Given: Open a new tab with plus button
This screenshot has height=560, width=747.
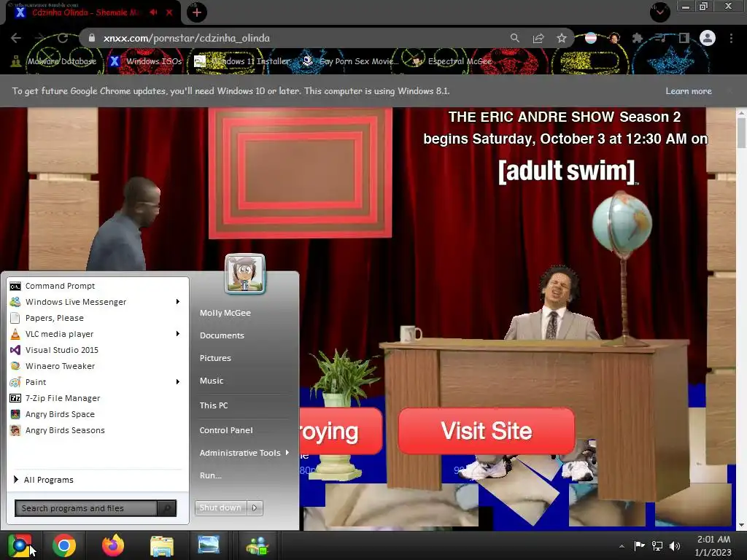Looking at the screenshot, I should (x=197, y=12).
